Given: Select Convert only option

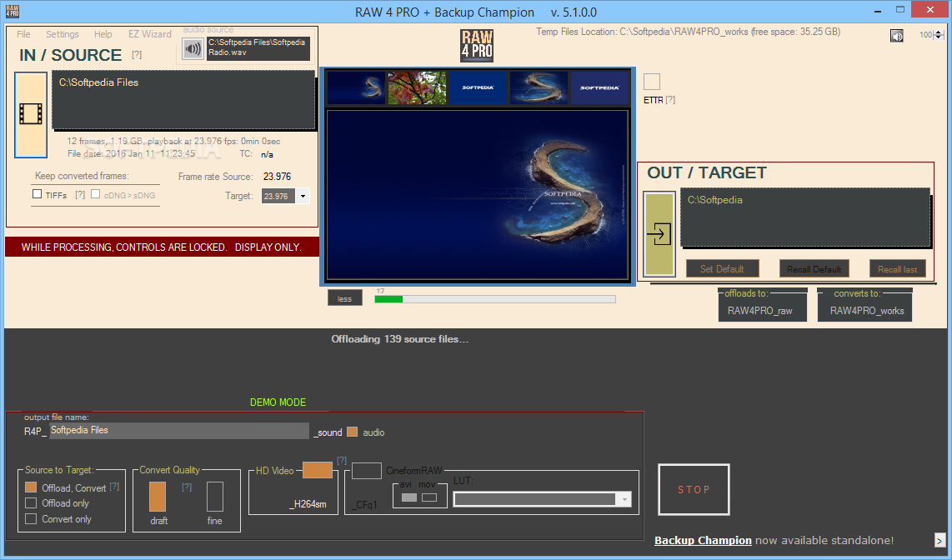Looking at the screenshot, I should (x=31, y=518).
